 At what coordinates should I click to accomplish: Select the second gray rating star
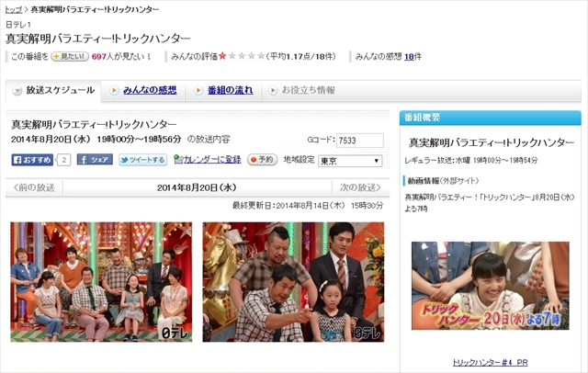232,56
